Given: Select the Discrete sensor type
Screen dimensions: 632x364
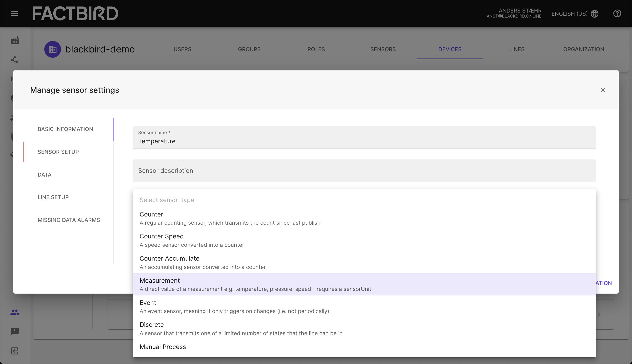Looking at the screenshot, I should 364,328.
